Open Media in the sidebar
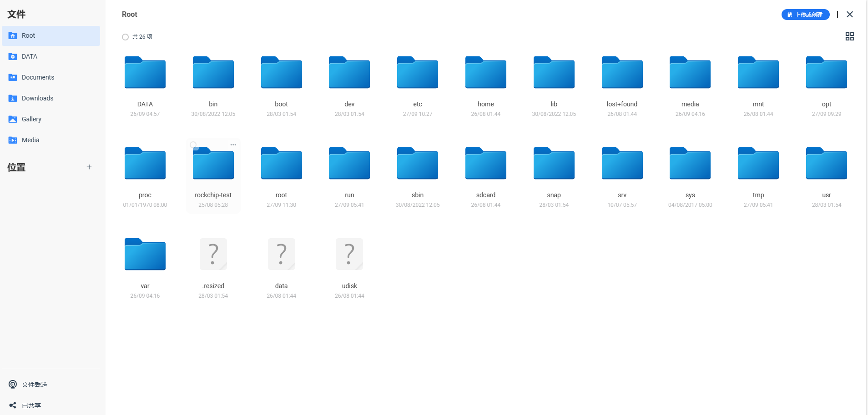 (x=51, y=140)
